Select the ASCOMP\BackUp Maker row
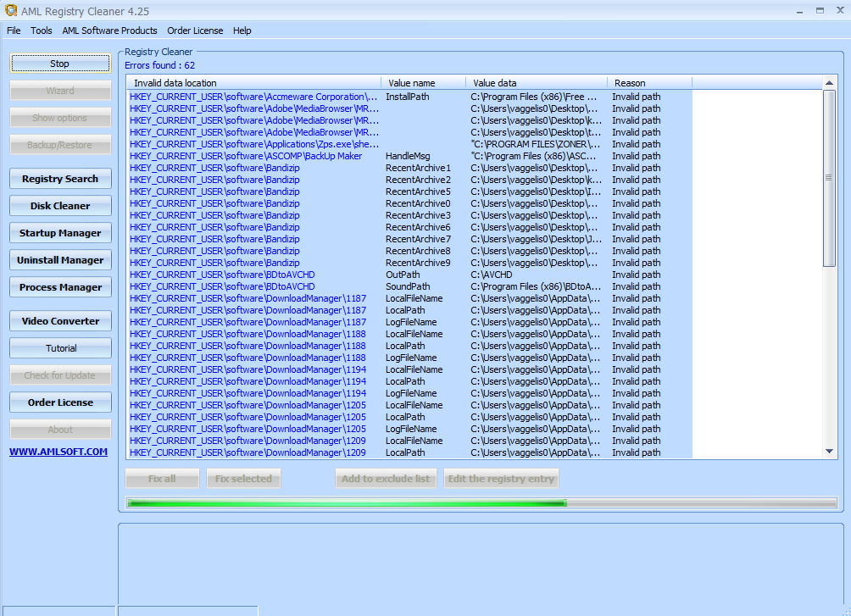 (409, 156)
